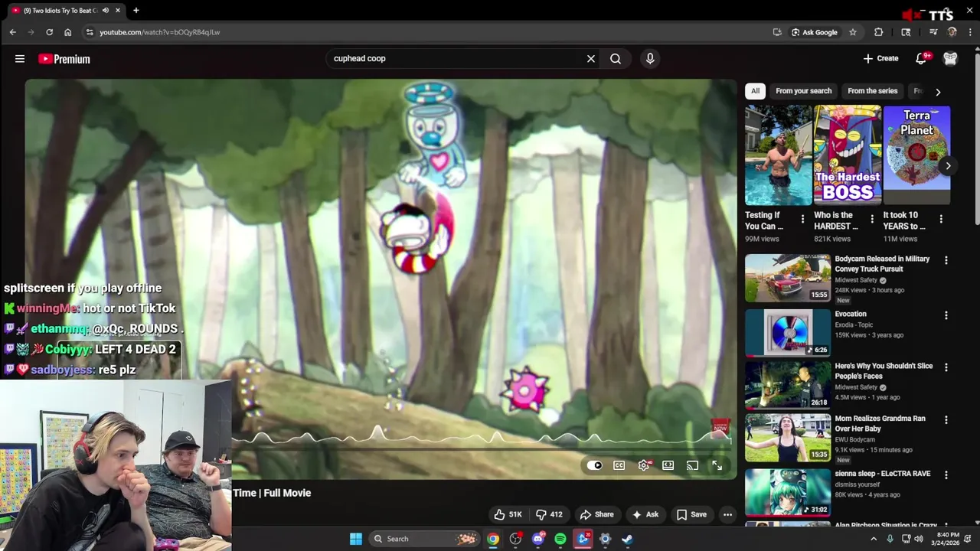980x551 pixels.
Task: Dislike the video showing 412
Action: [x=549, y=514]
